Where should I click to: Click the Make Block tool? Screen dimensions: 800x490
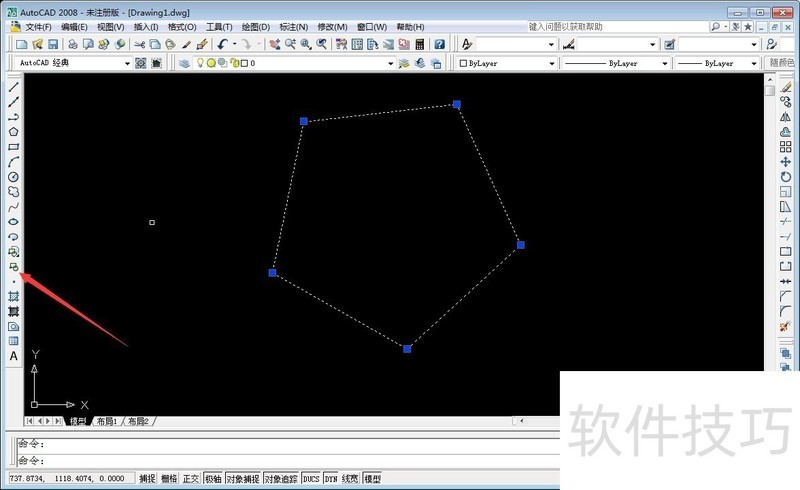14,266
